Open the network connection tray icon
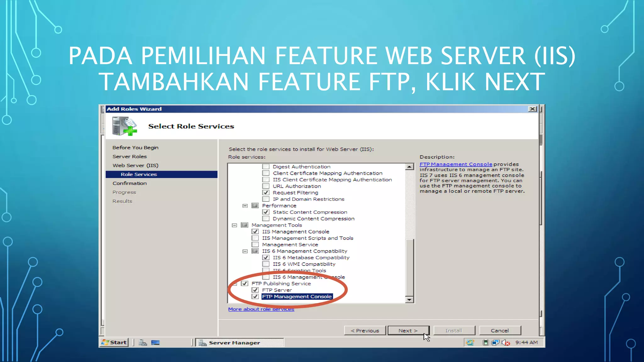Image resolution: width=644 pixels, height=362 pixels. [x=496, y=343]
